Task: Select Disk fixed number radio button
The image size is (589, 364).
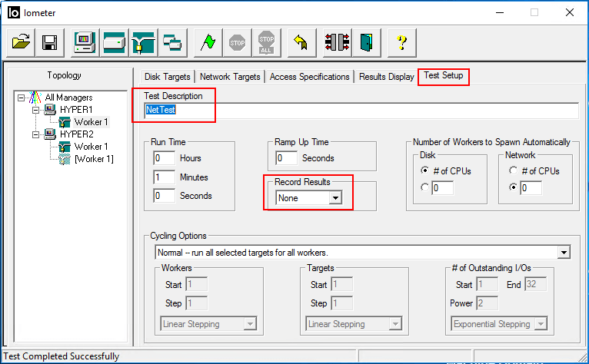Action: coord(425,187)
